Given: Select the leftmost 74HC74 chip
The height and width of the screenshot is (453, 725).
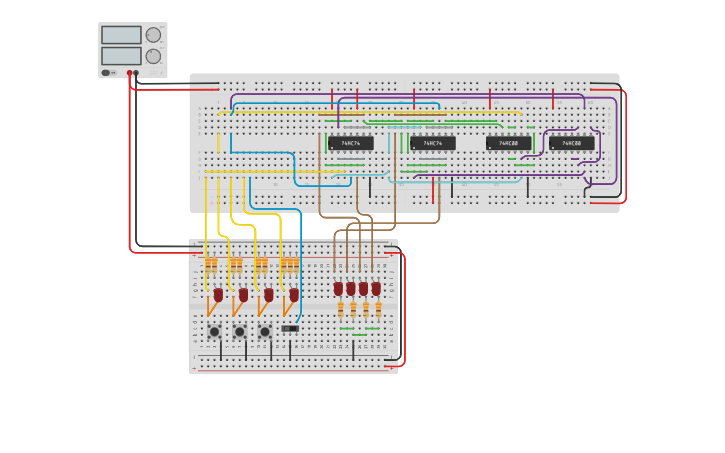Looking at the screenshot, I should pos(350,143).
